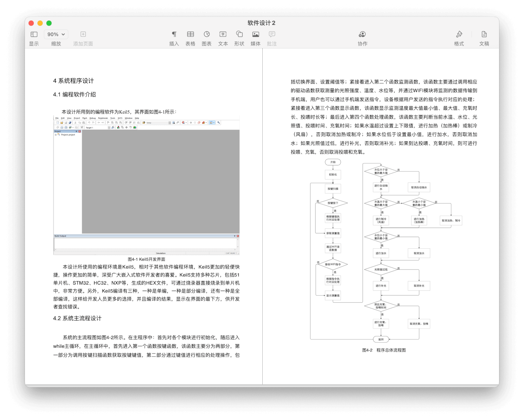Image resolution: width=524 pixels, height=420 pixels.
Task: Click the '进行加水' flowchart box
Action: click(381, 253)
